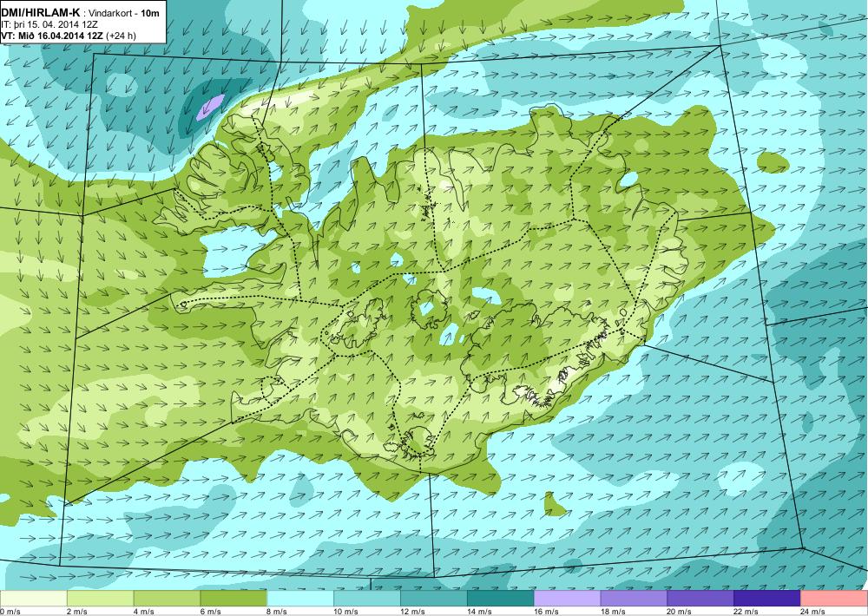The height and width of the screenshot is (616, 868).
Task: Click the '0 m/s' legend label
Action: click(x=10, y=612)
